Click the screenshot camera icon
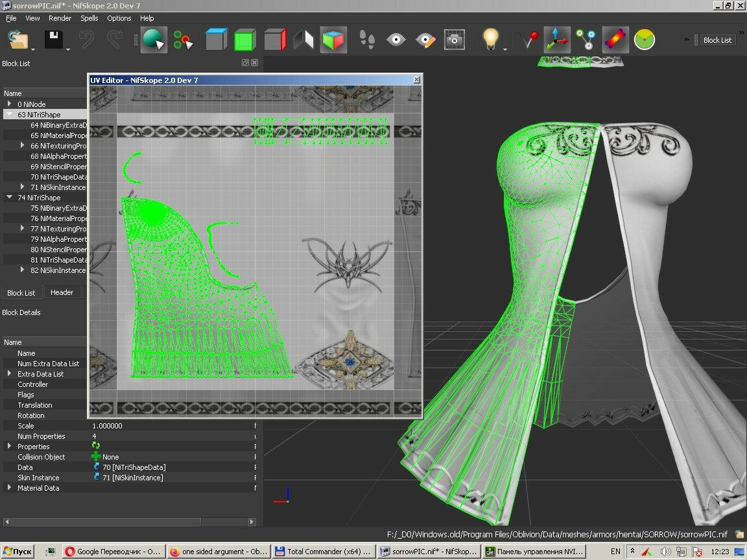Viewport: 747px width, 560px height. [x=455, y=40]
